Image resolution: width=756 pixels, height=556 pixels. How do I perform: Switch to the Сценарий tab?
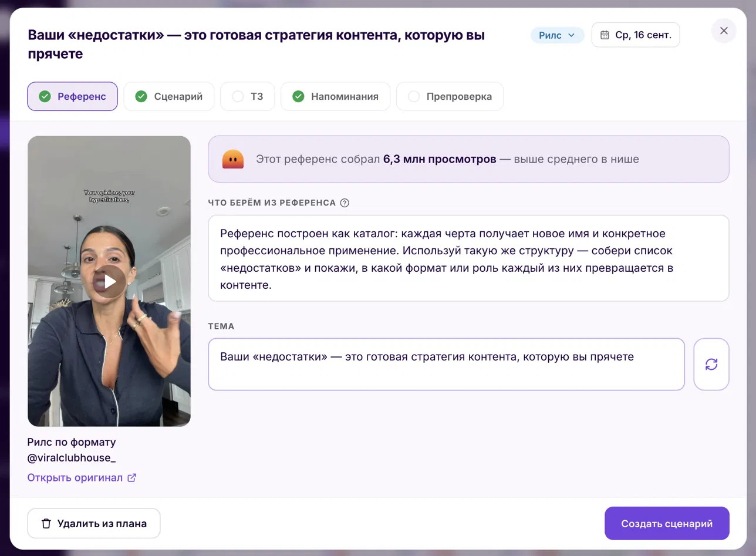click(169, 96)
